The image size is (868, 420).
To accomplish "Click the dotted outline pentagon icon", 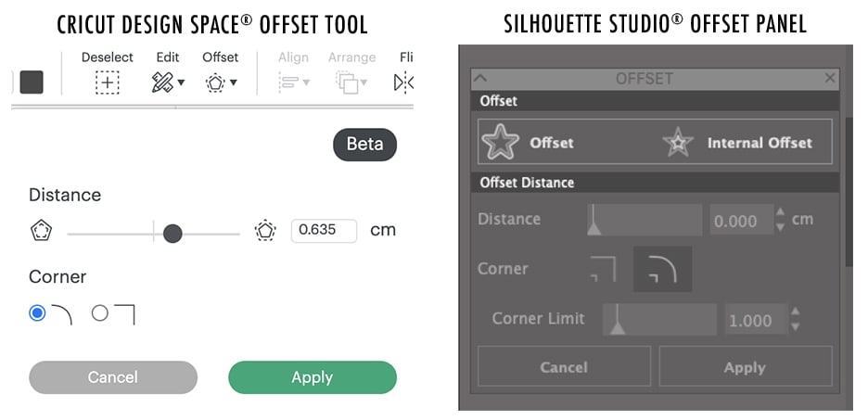I will tap(265, 231).
